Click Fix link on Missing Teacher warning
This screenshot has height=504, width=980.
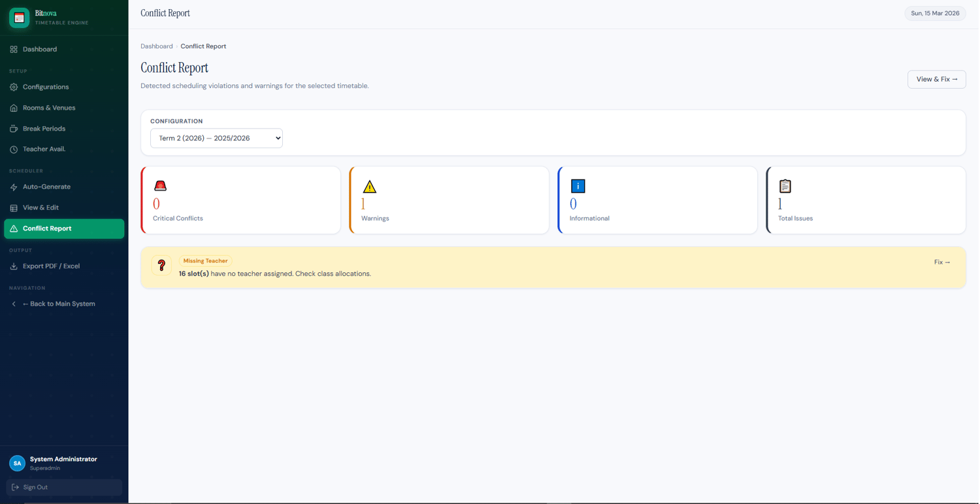point(942,262)
